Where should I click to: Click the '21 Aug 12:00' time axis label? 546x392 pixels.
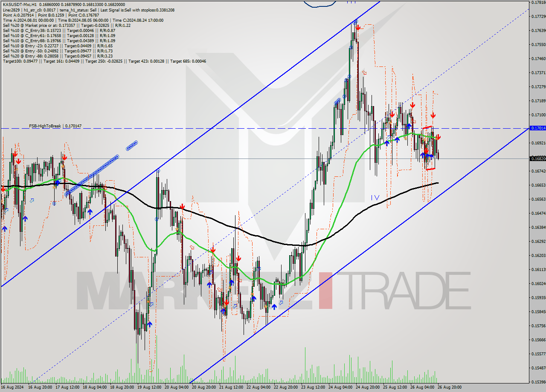coord(231,387)
